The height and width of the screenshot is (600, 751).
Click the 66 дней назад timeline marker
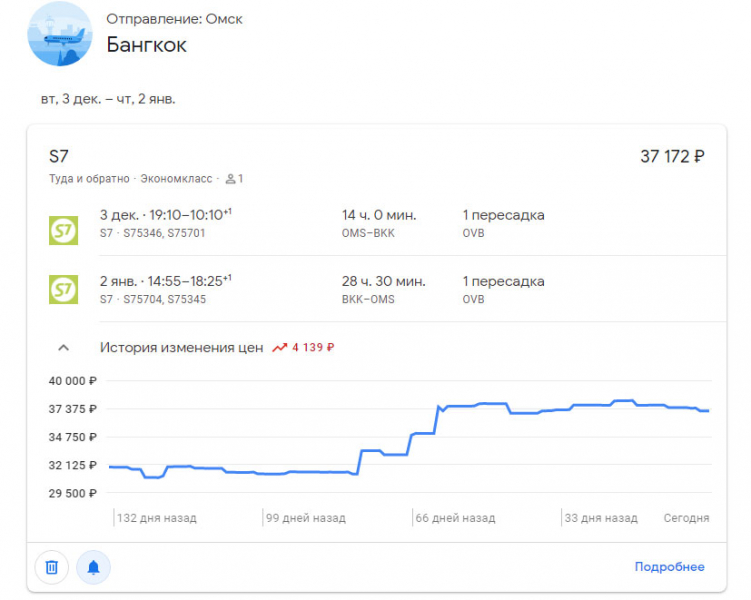[456, 518]
